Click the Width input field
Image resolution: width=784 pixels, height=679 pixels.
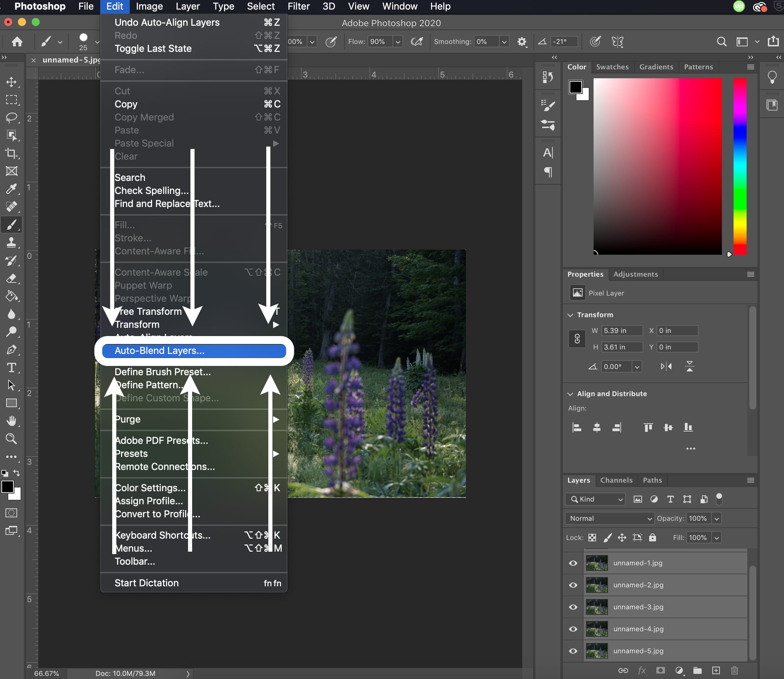(622, 331)
